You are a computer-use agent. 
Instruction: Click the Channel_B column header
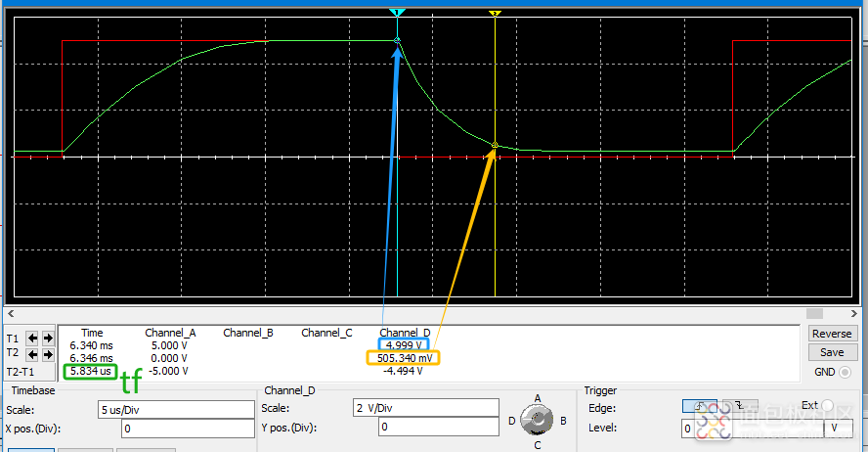click(x=248, y=333)
